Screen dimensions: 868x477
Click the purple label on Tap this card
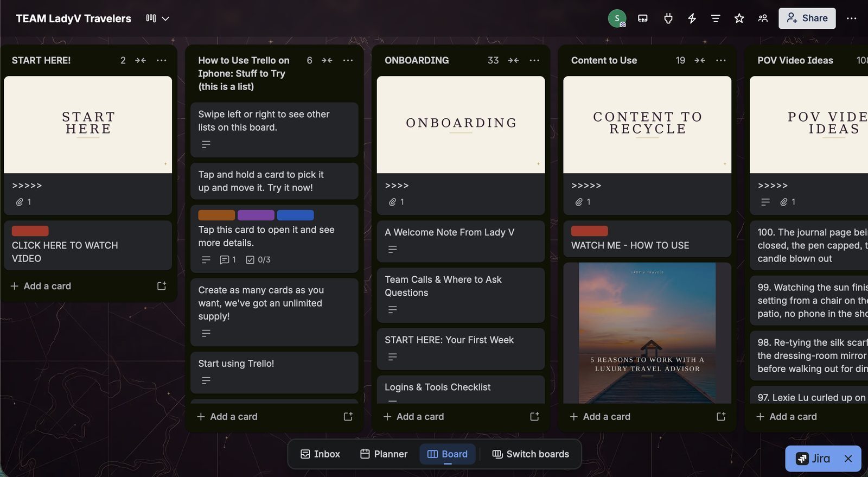pos(256,215)
